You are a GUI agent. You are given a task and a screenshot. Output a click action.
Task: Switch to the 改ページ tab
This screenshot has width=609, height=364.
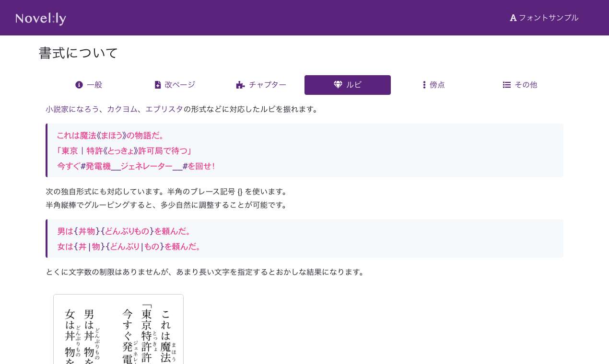click(x=175, y=85)
